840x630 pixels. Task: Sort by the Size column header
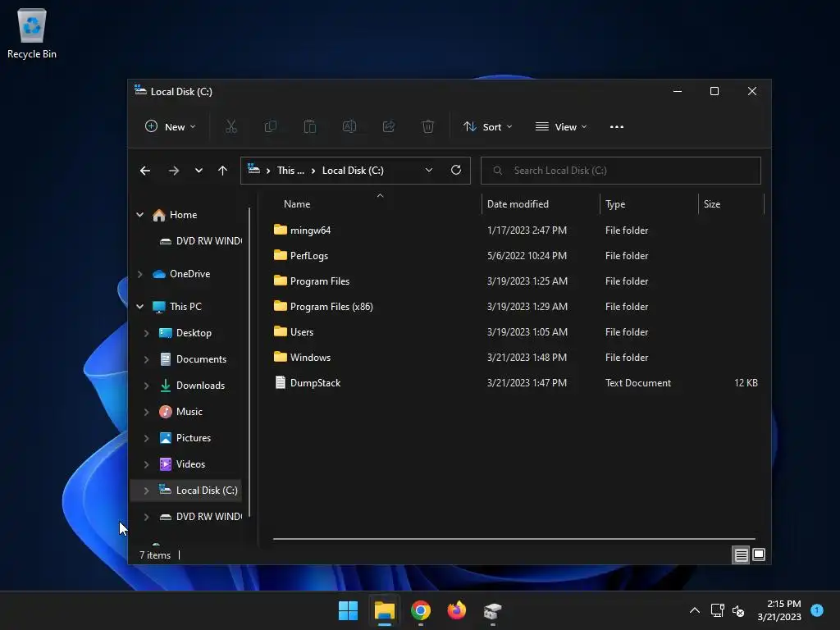coord(711,204)
